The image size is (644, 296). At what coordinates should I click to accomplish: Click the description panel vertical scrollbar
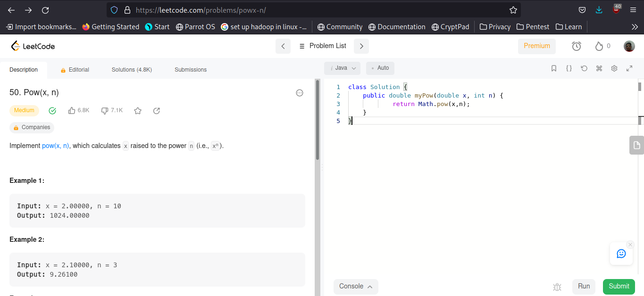coord(318,120)
